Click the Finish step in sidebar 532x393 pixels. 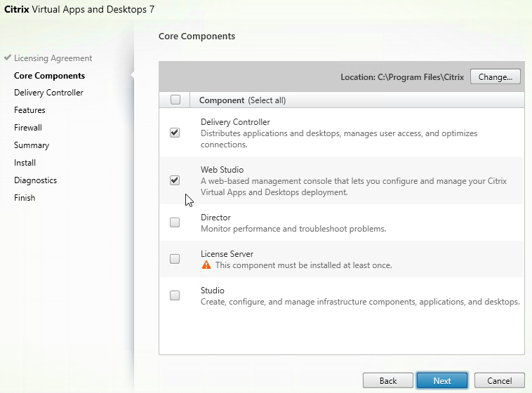25,198
